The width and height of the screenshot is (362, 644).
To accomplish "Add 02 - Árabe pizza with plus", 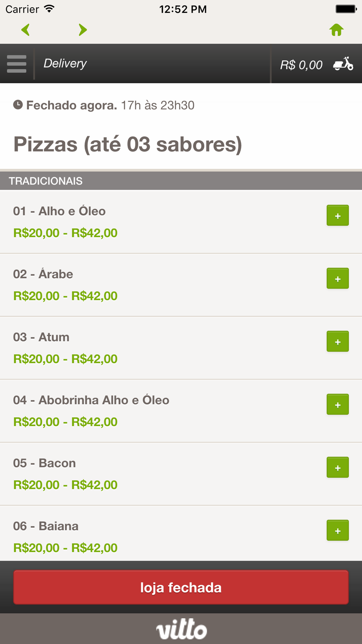I will point(338,279).
